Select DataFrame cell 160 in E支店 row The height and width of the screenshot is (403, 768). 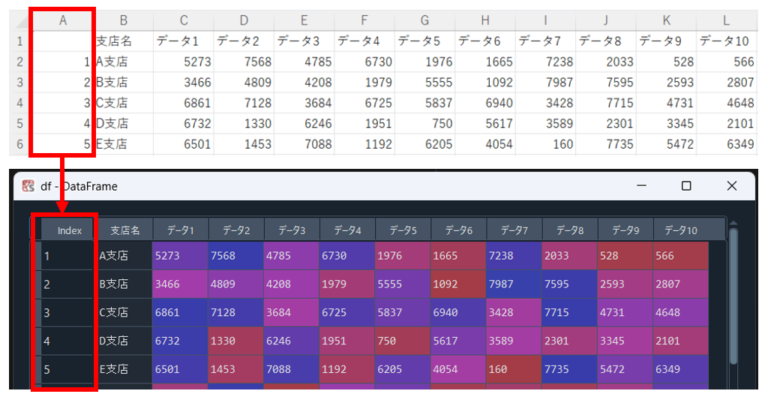click(x=513, y=369)
